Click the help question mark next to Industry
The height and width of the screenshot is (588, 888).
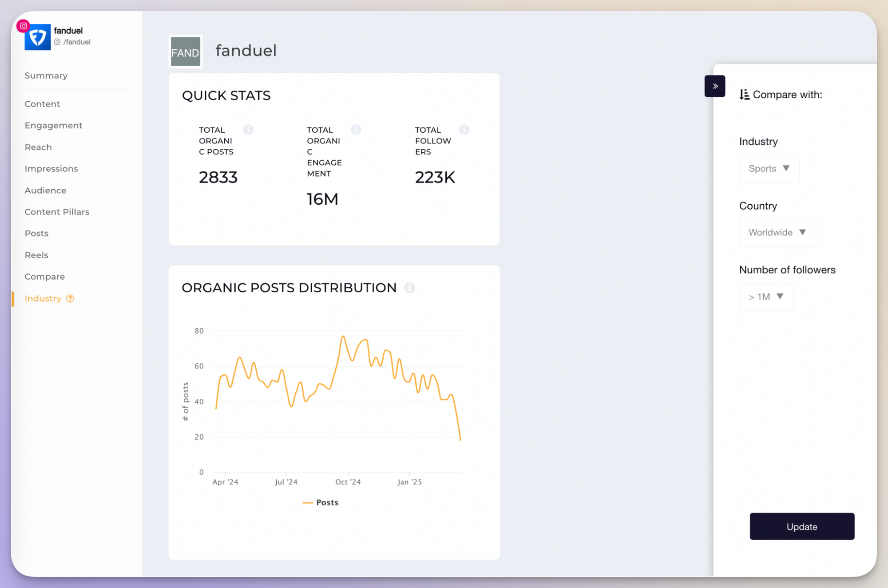(x=70, y=298)
